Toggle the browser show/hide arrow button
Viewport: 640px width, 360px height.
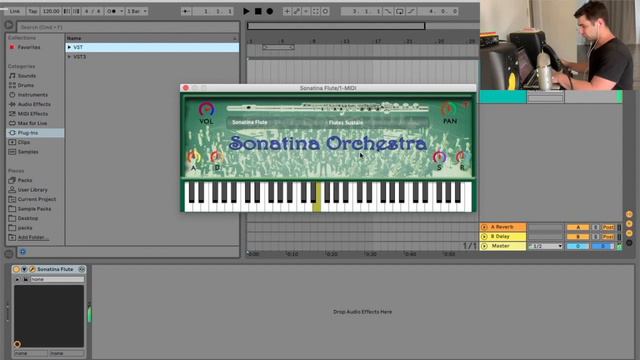[x=9, y=25]
